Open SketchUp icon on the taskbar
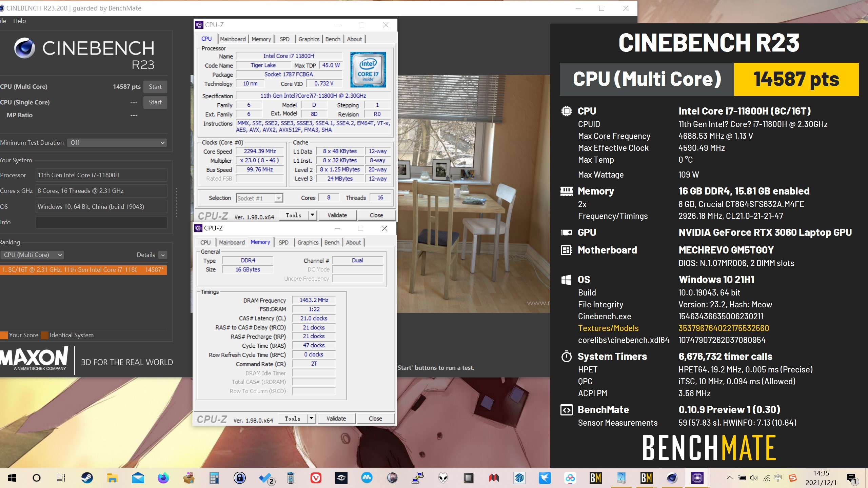The height and width of the screenshot is (488, 868). (x=519, y=478)
